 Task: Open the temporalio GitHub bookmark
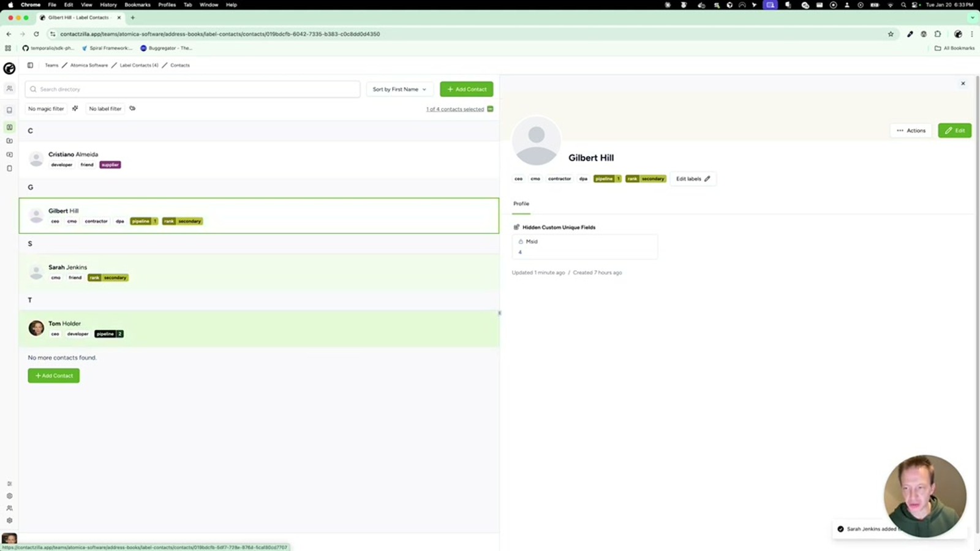[48, 48]
